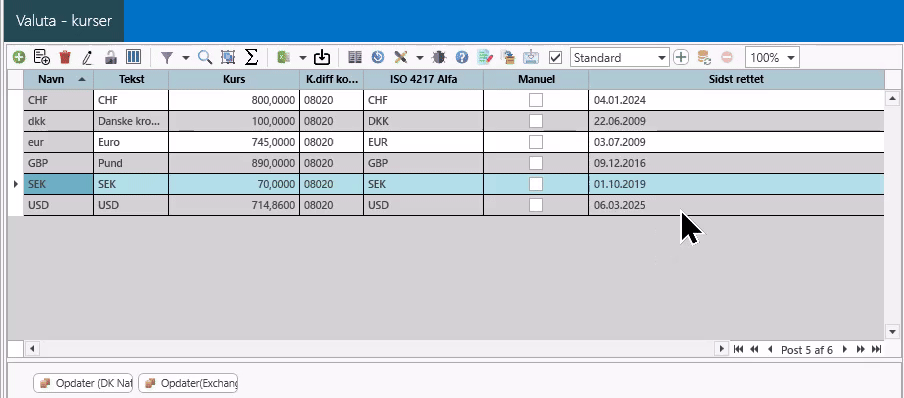Image resolution: width=904 pixels, height=398 pixels.
Task: Select the Danske kro... text cell
Action: (x=131, y=121)
